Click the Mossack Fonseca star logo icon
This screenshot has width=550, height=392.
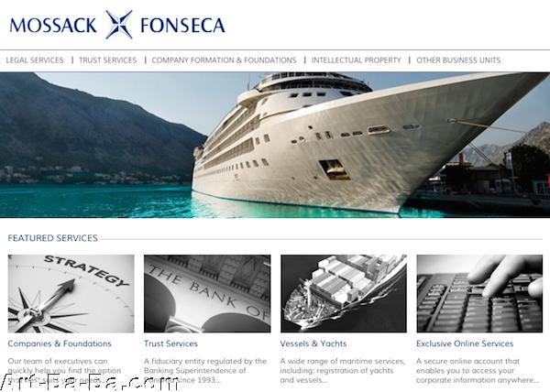[x=119, y=25]
